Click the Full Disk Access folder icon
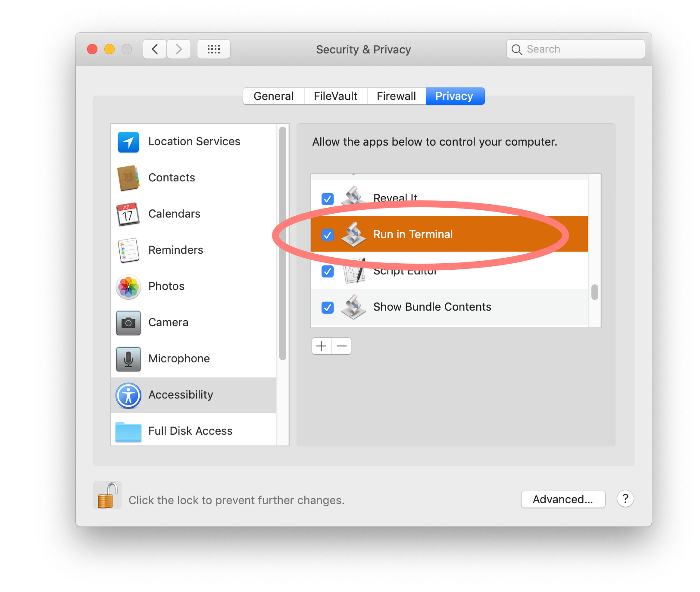 pos(128,431)
